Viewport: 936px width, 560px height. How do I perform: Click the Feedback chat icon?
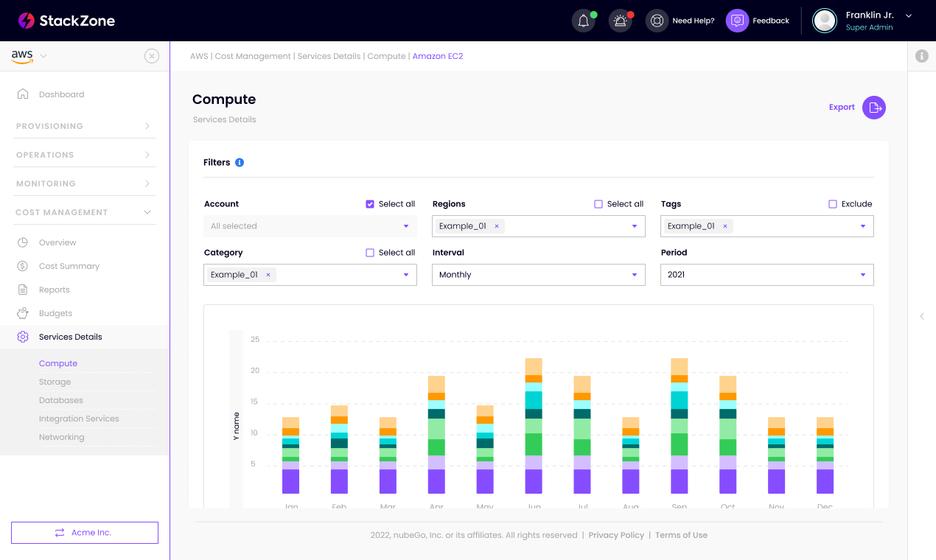(736, 21)
